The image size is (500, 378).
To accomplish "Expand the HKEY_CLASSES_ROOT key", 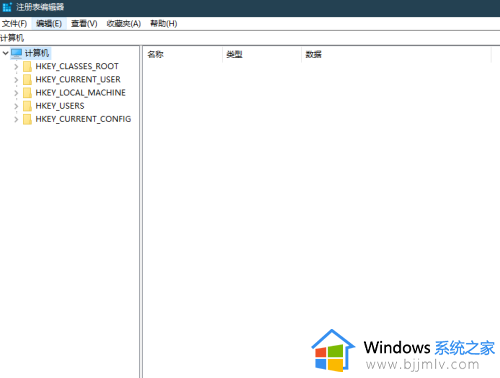I will [16, 67].
